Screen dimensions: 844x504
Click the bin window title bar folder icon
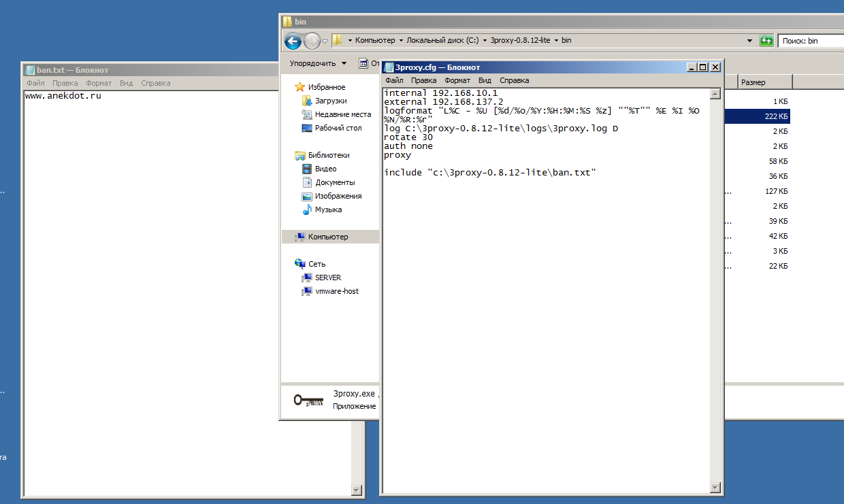(x=287, y=22)
